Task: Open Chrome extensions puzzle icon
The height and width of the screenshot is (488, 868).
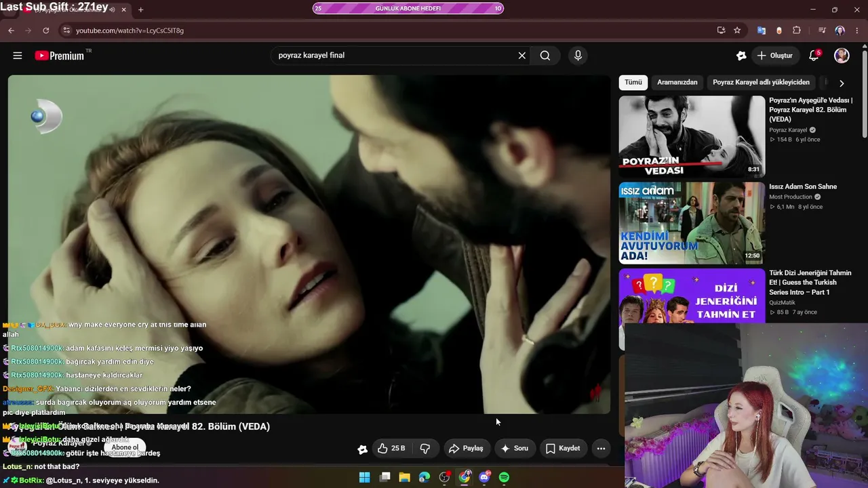Action: tap(797, 30)
